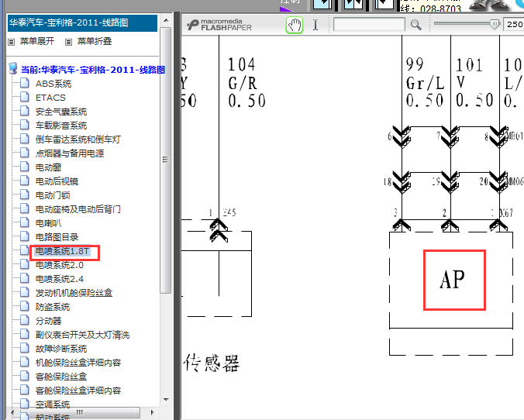Click the AP label in the diagram
This screenshot has width=524, height=420.
point(452,280)
